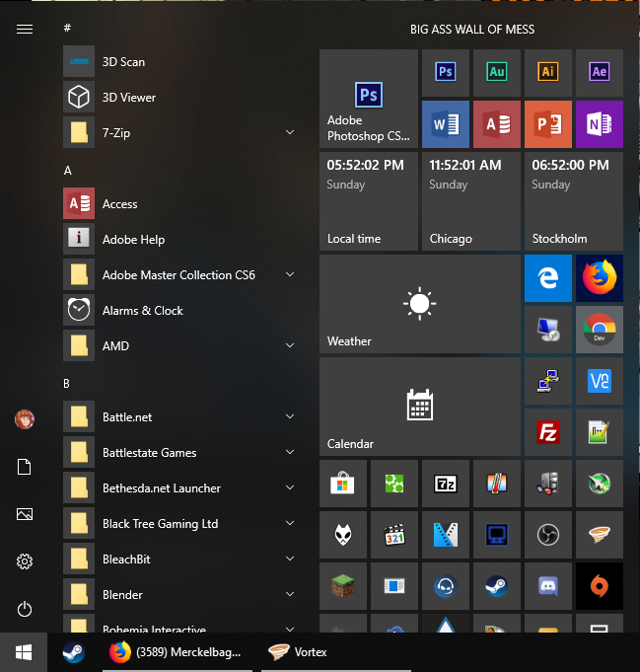This screenshot has width=640, height=672.
Task: Click the blue window layout icon tile
Action: [x=394, y=586]
